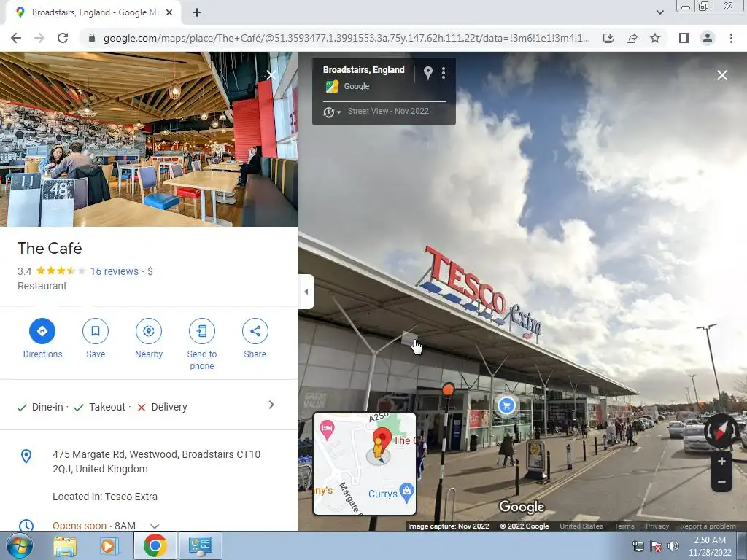Viewport: 747px width, 560px height.
Task: Select the Broadstairs, England tab
Action: pos(93,13)
